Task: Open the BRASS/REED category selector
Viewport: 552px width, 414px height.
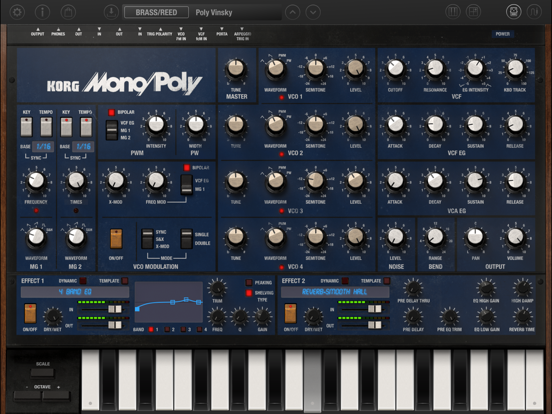Action: tap(156, 12)
